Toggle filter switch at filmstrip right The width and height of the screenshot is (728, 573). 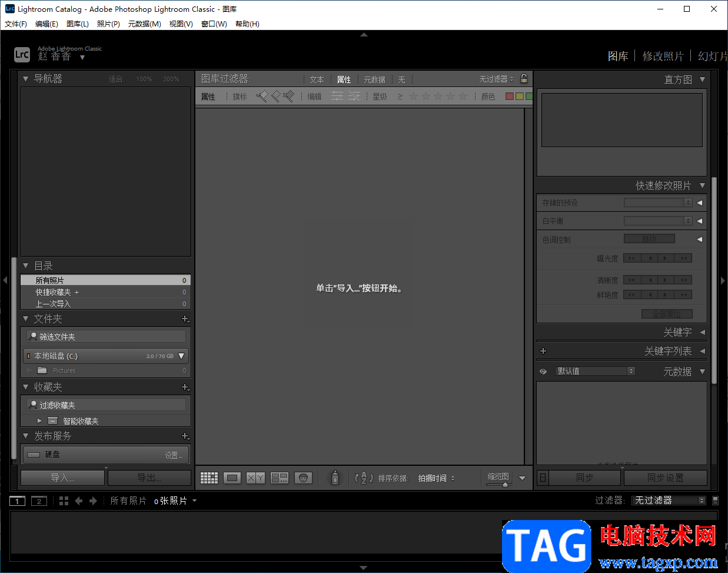715,501
